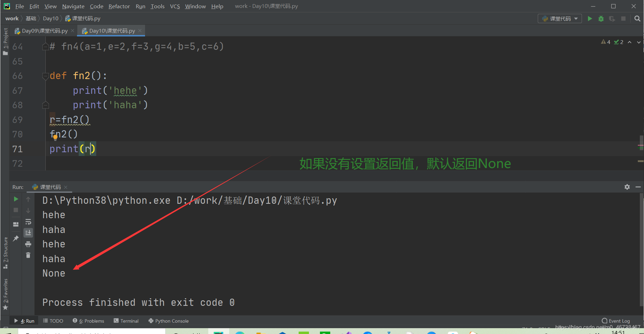Click the Run with Coverage icon
Viewport: 644px width, 334px height.
tap(612, 19)
